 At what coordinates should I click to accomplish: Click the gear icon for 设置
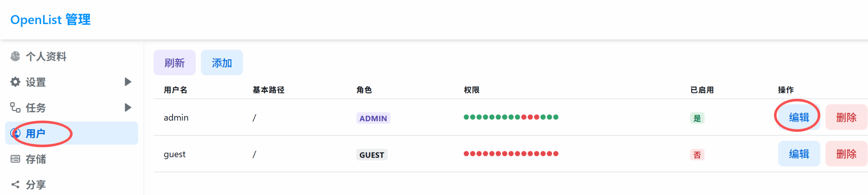point(15,82)
